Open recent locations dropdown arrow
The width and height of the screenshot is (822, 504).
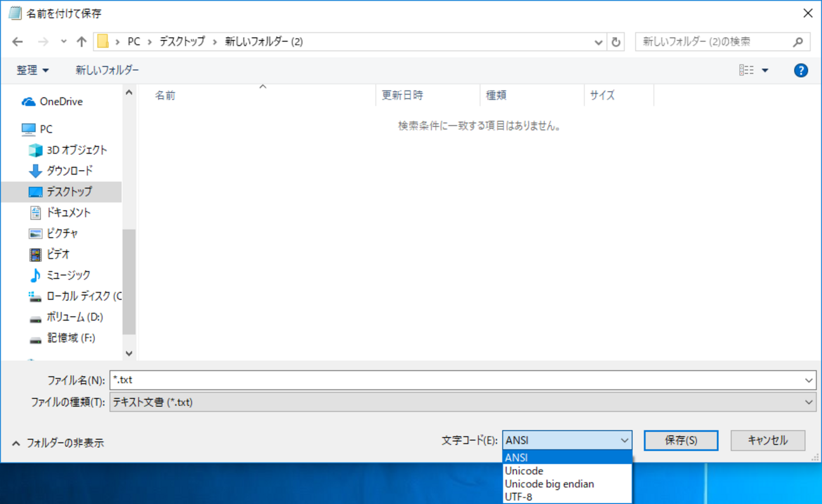(63, 42)
